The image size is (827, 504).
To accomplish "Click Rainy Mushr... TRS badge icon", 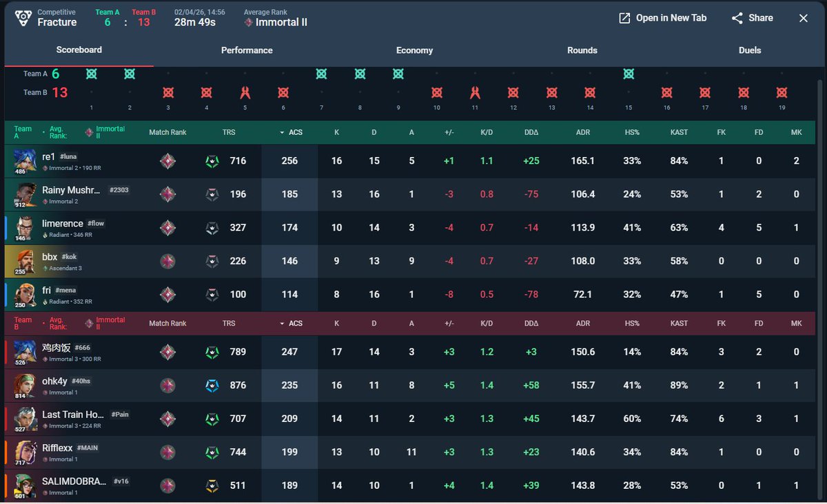I will point(212,194).
